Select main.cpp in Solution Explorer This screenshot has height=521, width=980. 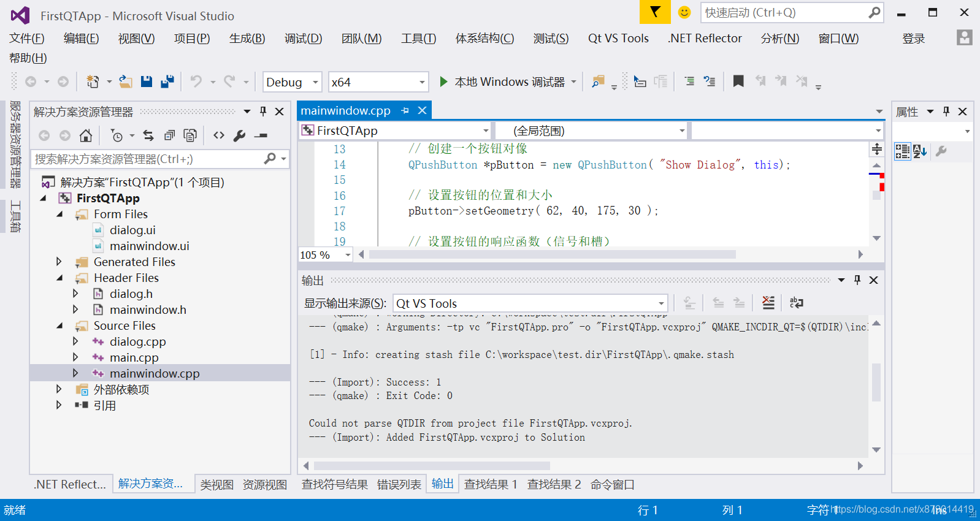click(x=134, y=357)
